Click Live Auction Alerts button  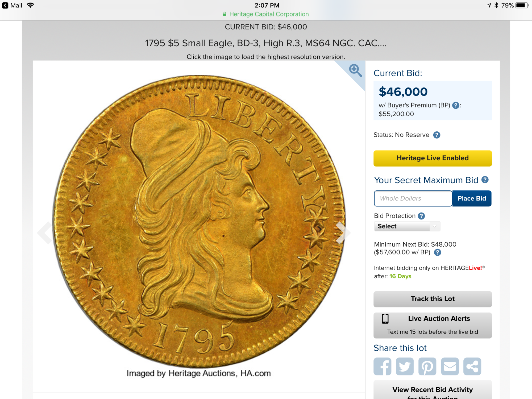(x=433, y=325)
